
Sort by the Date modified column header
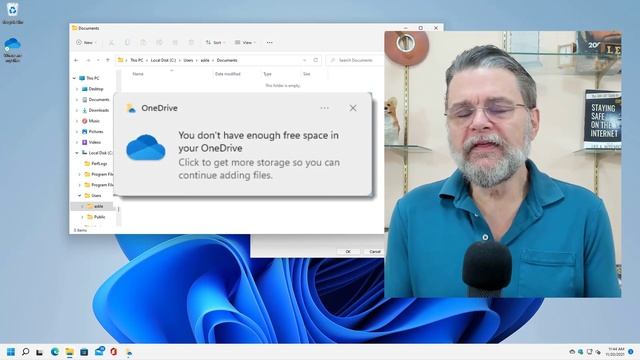point(228,74)
